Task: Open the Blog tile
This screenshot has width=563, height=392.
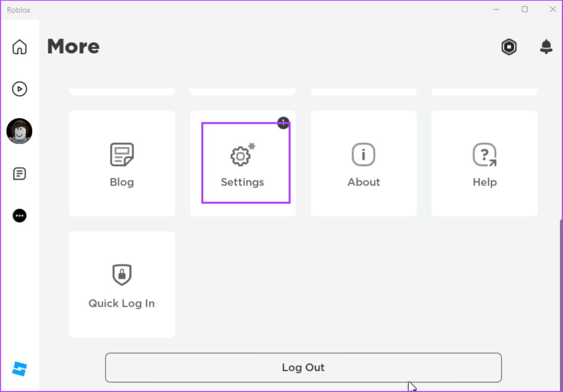Action: [122, 164]
